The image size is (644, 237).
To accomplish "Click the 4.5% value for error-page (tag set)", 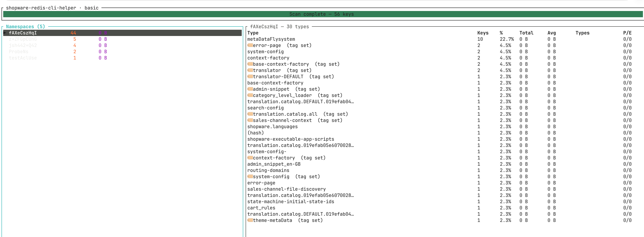I will pyautogui.click(x=505, y=45).
